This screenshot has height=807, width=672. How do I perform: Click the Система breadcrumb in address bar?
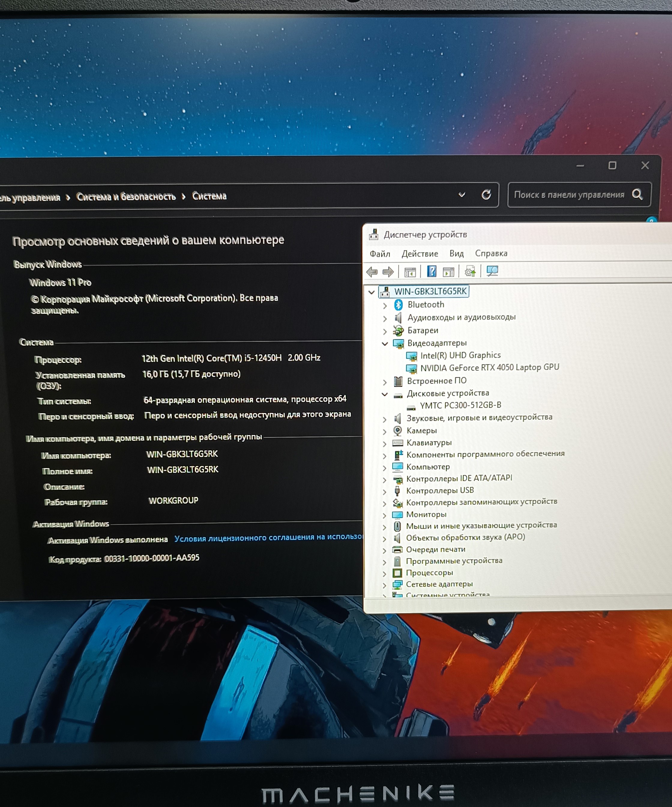[x=209, y=196]
